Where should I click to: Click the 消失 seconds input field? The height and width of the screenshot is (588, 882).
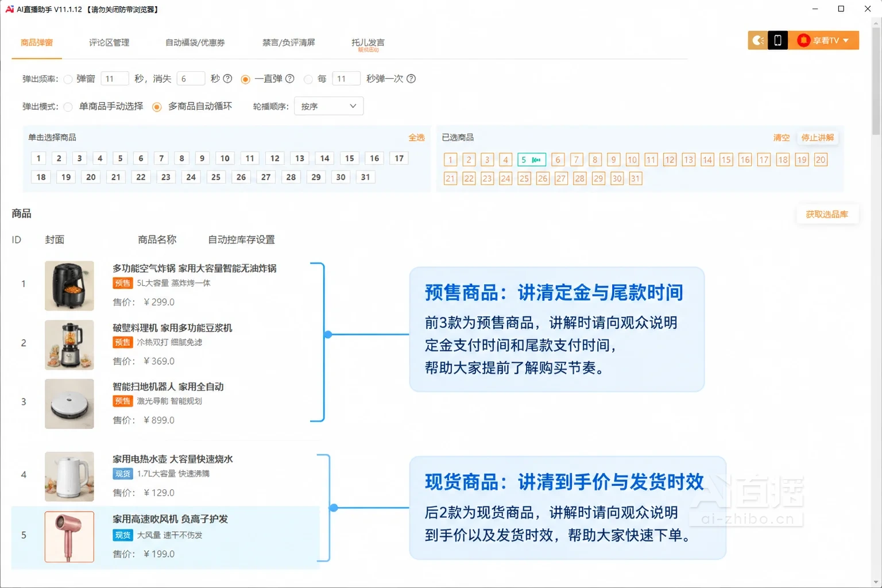click(x=191, y=79)
